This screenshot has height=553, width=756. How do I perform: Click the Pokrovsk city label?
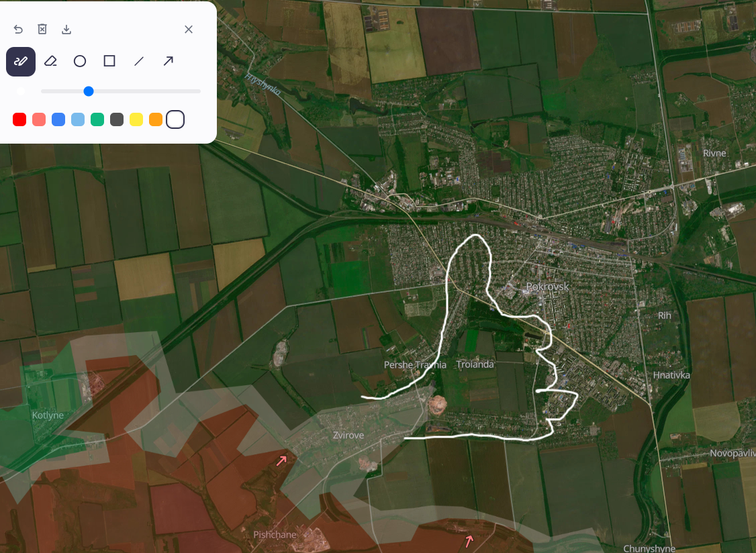[x=547, y=287]
